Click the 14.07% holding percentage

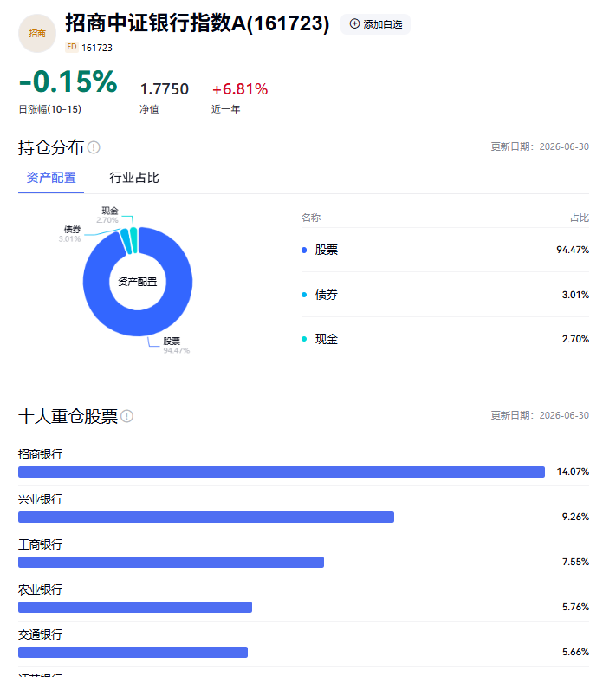click(573, 472)
